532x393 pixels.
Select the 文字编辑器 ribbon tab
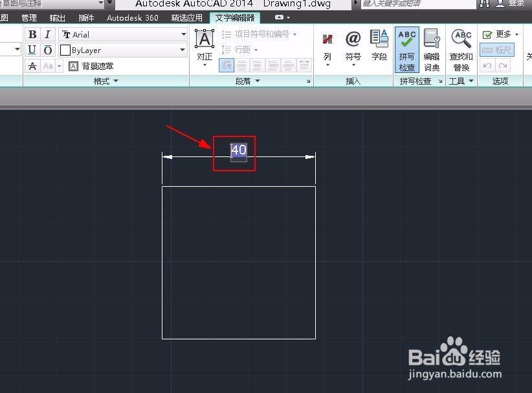(235, 17)
